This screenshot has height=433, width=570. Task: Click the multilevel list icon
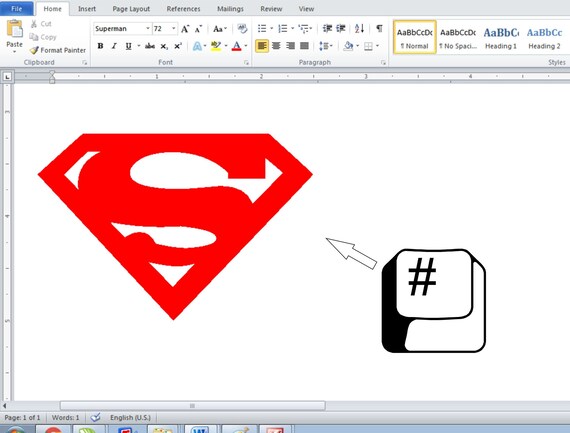[303, 28]
